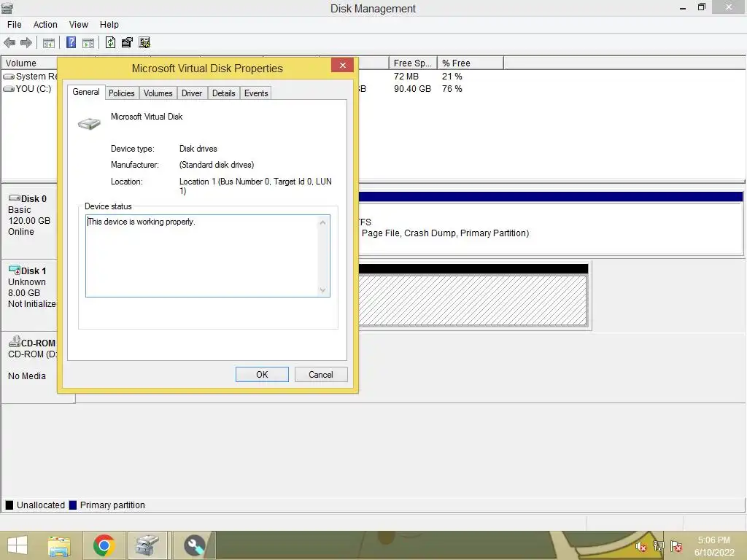Open the File menu
Screen dimensions: 747x560
pos(15,25)
